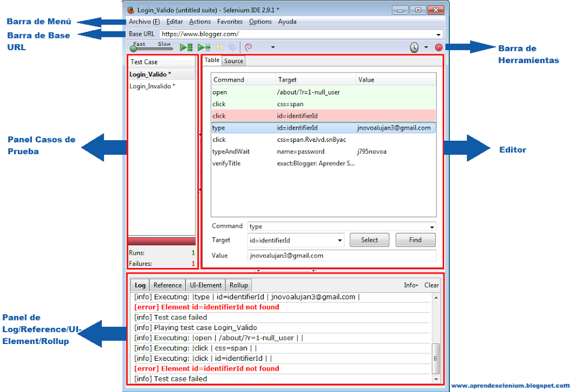Select the type id=identifierId row
Screen dimensions: 572x392
coord(323,128)
